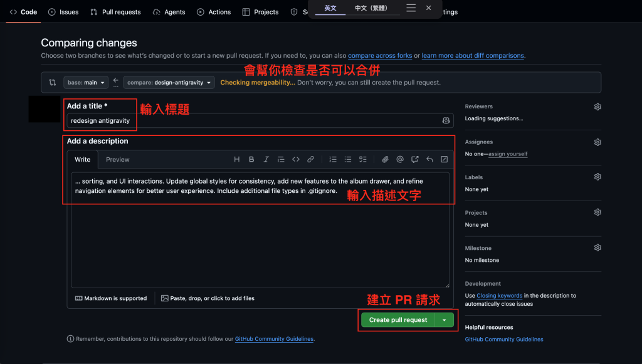The width and height of the screenshot is (642, 364).
Task: Insert code formatting with the angle-brackets icon
Action: click(296, 160)
